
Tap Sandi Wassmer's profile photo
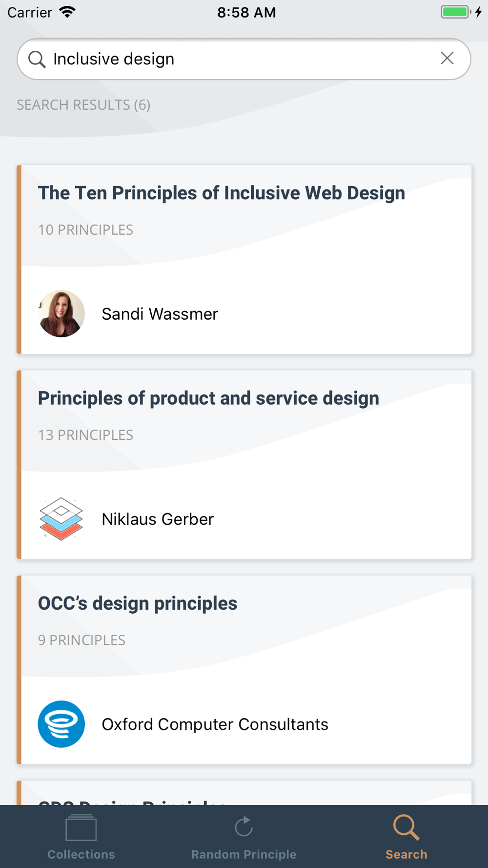(61, 314)
